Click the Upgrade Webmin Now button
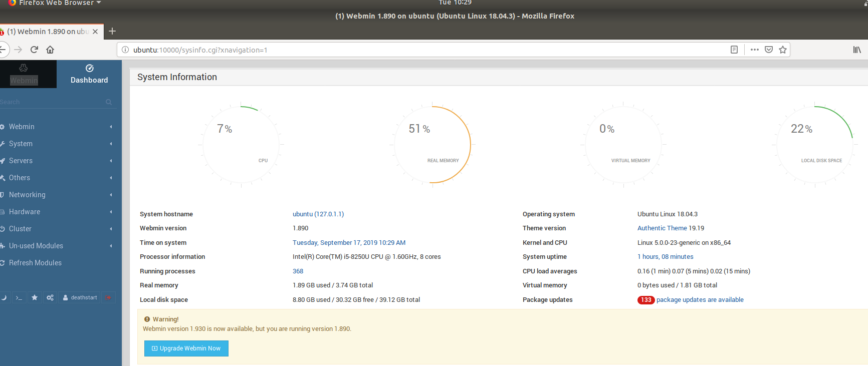The image size is (868, 366). tap(186, 348)
